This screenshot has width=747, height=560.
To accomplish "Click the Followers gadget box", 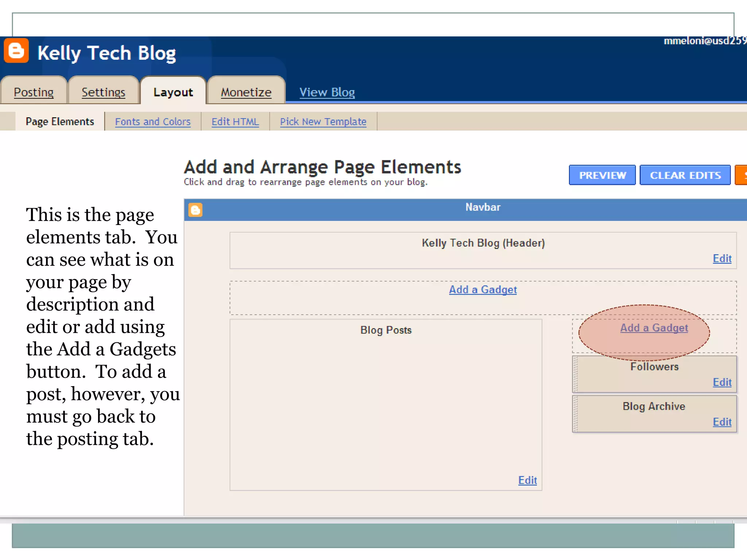I will 654,374.
